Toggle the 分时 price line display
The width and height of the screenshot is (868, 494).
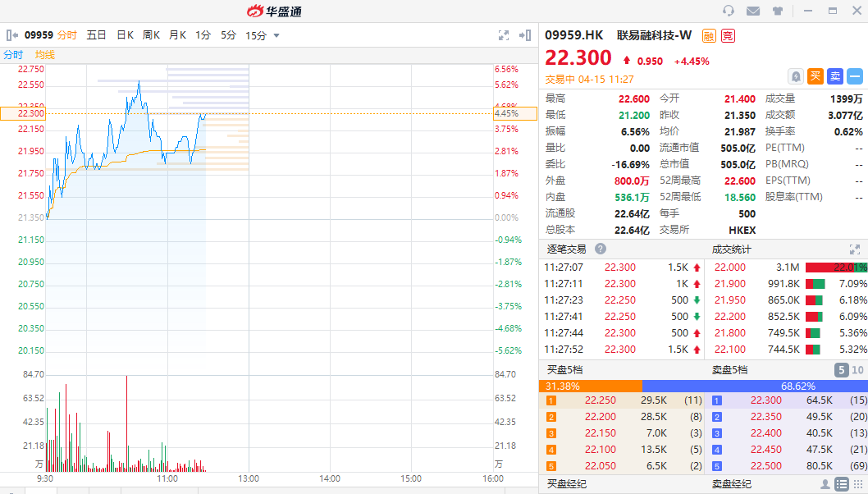point(13,54)
